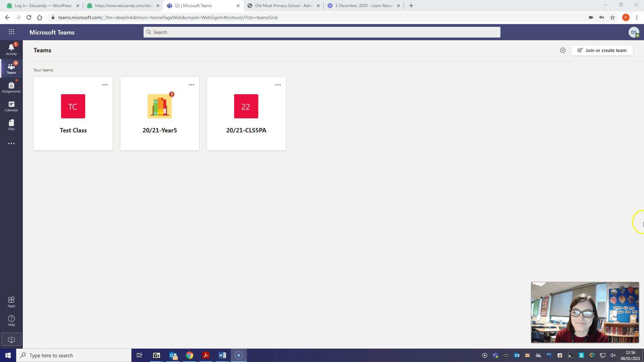Open the app launcher waffle icon

pyautogui.click(x=11, y=32)
